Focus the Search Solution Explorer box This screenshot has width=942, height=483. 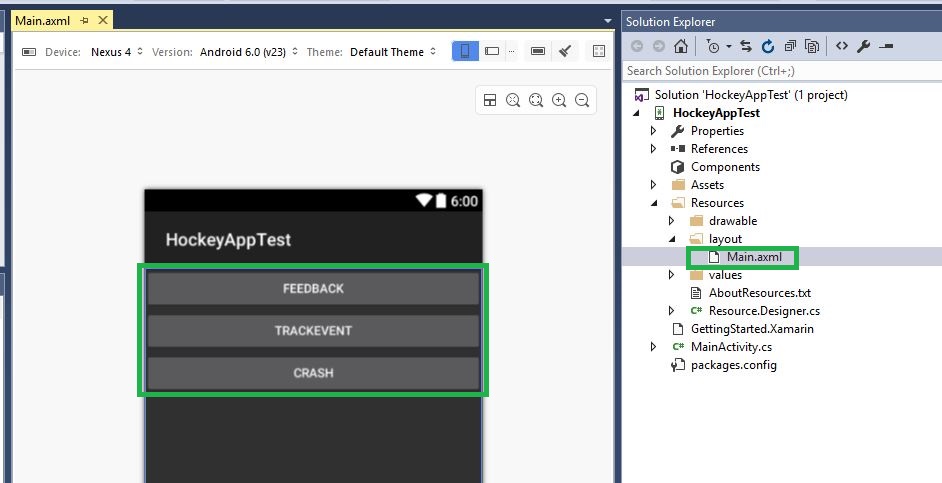(782, 71)
